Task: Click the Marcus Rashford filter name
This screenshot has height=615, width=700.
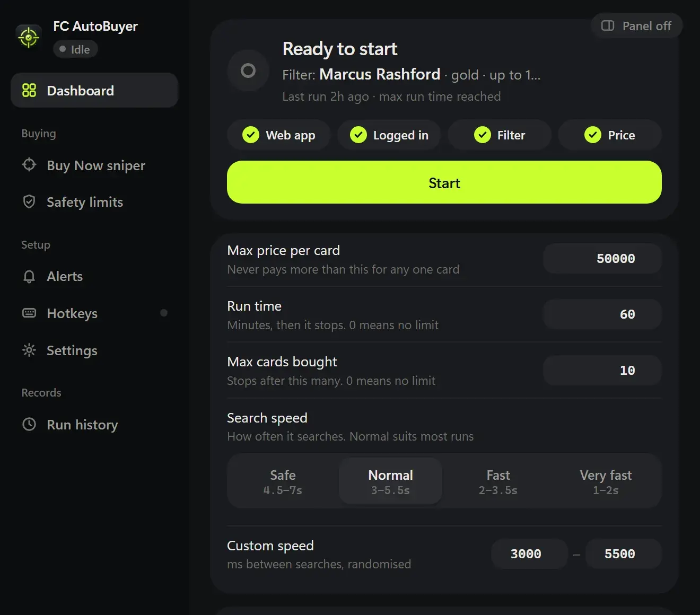Action: click(380, 74)
